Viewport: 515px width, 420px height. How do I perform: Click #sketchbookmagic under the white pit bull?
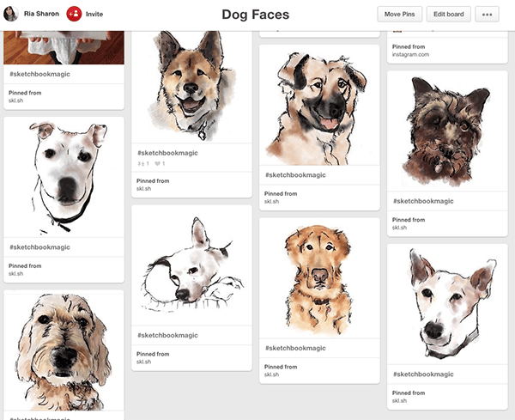click(x=39, y=247)
